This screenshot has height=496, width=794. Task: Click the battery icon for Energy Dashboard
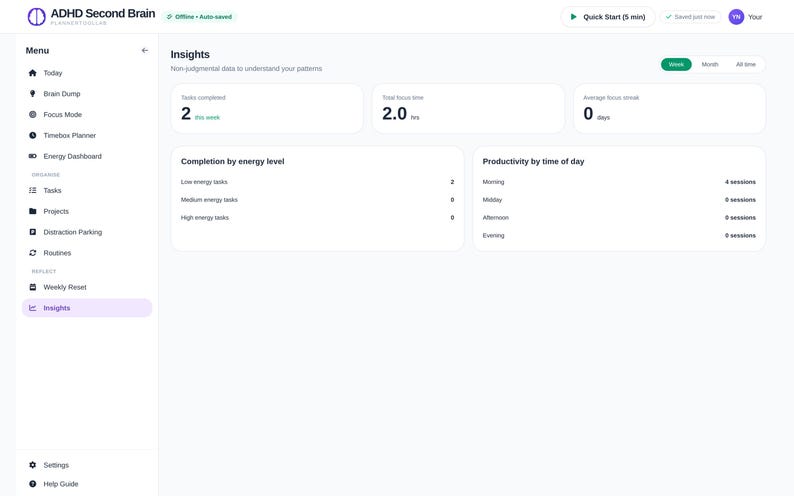pos(32,156)
